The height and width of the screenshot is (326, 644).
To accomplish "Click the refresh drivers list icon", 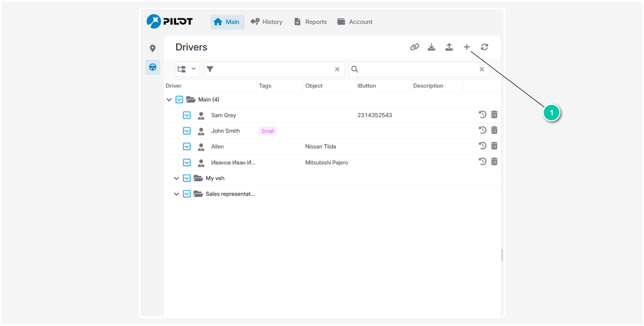I will 485,47.
